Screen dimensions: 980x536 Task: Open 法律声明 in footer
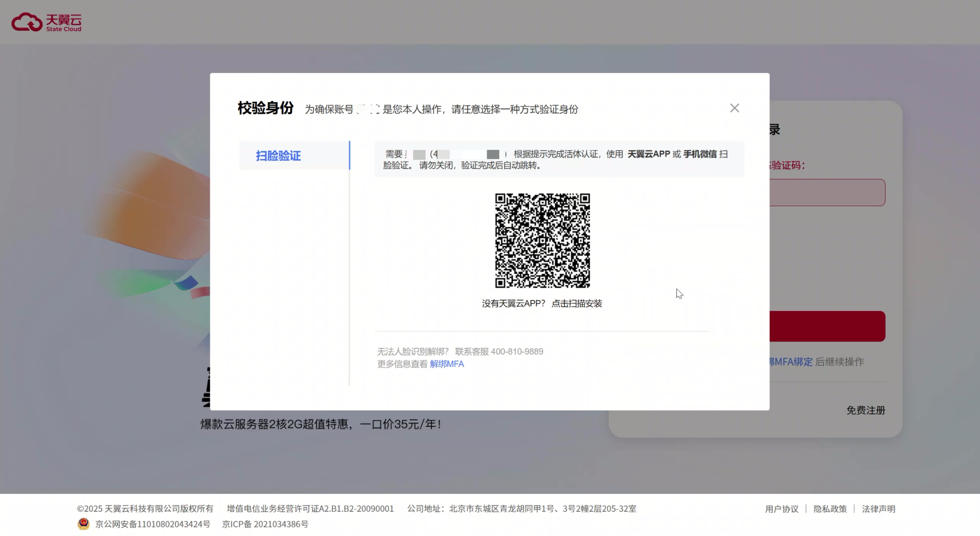(878, 509)
